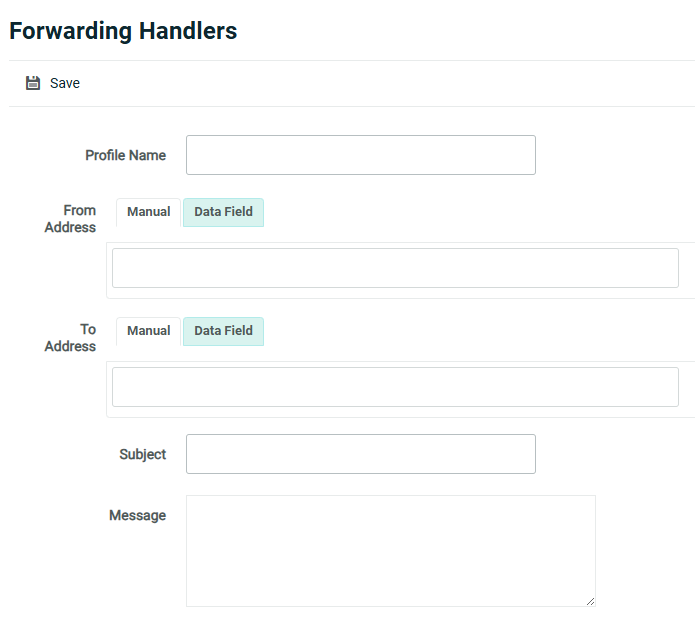The width and height of the screenshot is (695, 636).
Task: Click the To Address label
Action: [x=71, y=338]
